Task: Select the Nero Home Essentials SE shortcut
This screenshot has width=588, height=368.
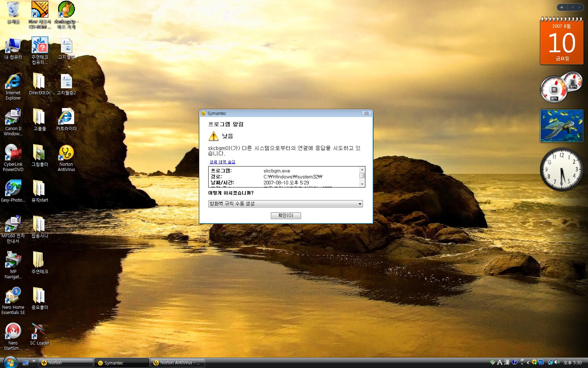Action: 13,301
